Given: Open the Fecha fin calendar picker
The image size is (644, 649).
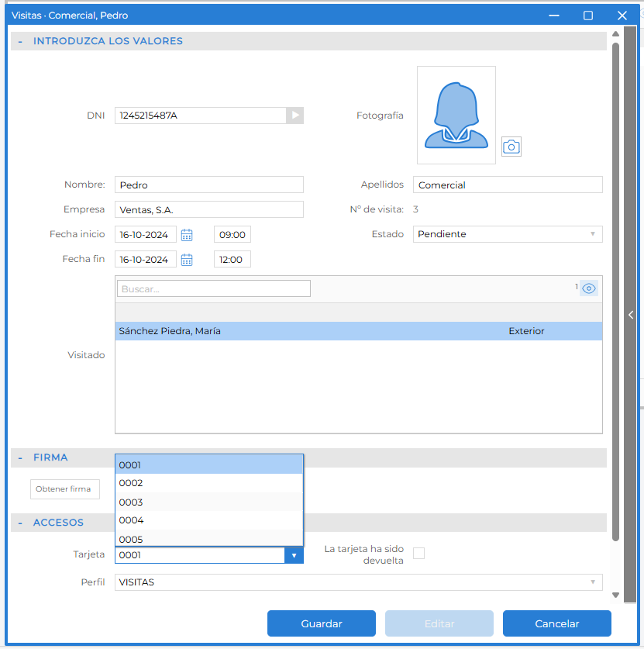Looking at the screenshot, I should pyautogui.click(x=187, y=260).
